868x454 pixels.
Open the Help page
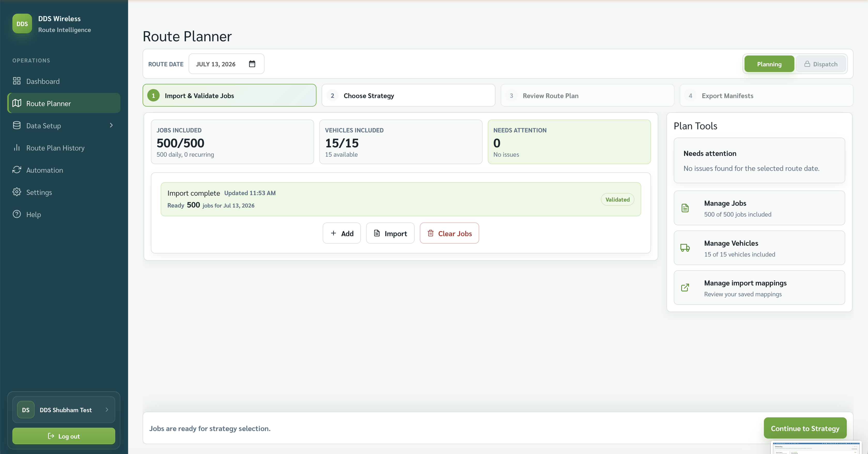click(64, 214)
